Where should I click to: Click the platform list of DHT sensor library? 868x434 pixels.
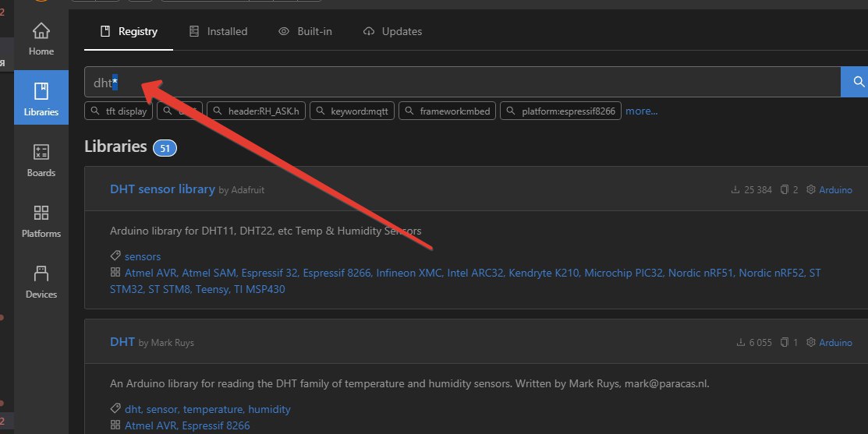465,281
